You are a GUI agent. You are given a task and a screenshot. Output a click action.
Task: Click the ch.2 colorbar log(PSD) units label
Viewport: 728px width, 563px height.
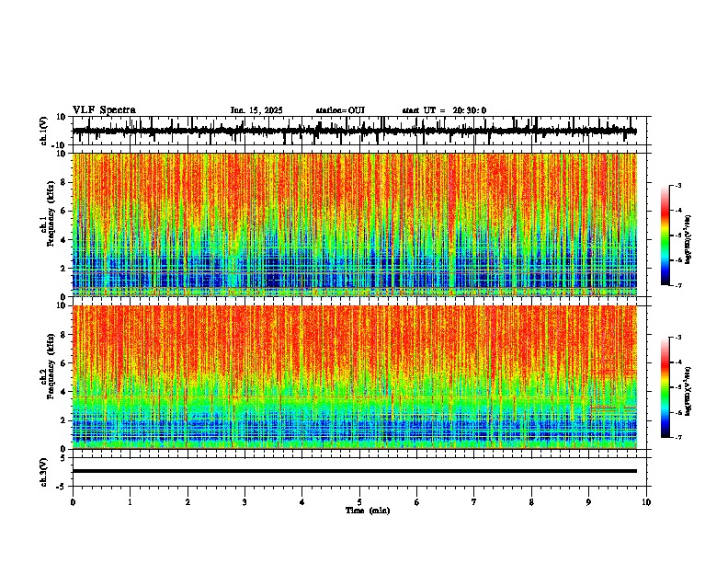[x=688, y=391]
